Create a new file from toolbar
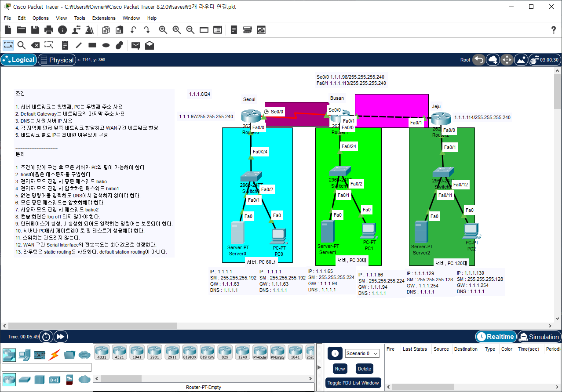The width and height of the screenshot is (562, 392). 7,30
